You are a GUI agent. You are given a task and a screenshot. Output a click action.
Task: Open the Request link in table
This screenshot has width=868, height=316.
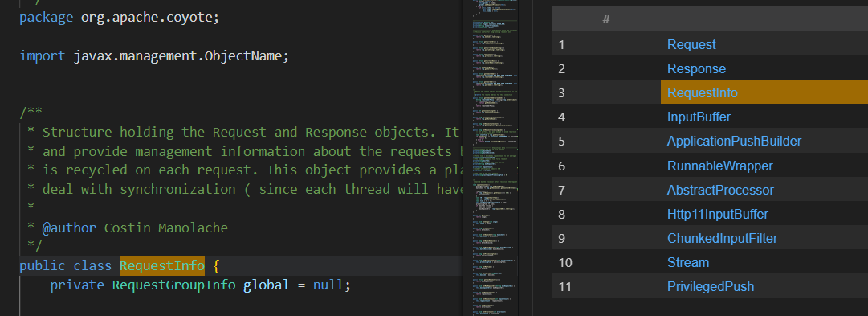click(691, 44)
